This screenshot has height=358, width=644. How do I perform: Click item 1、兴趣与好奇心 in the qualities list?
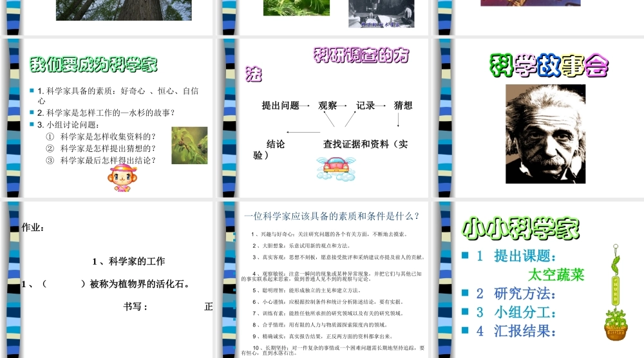(329, 234)
